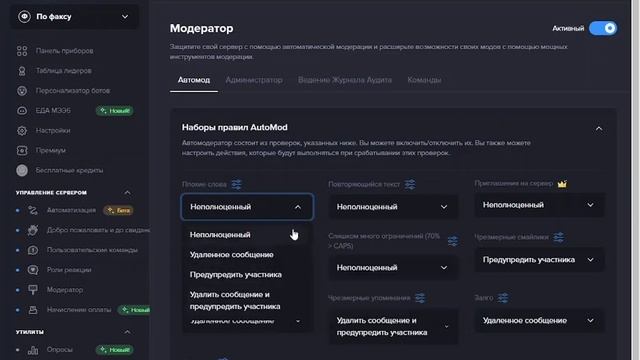Click the Новый badge beside Опросы
640x360 pixels.
[x=115, y=350]
